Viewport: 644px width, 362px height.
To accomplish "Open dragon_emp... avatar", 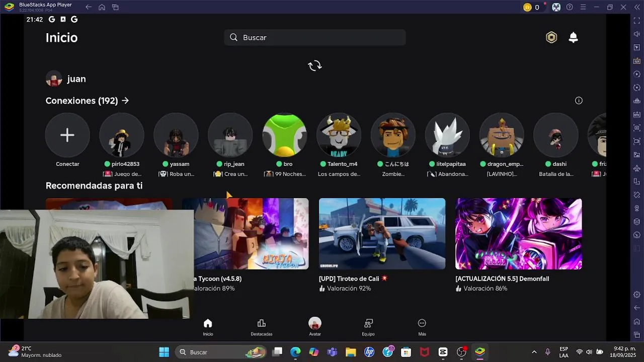I will tap(502, 135).
